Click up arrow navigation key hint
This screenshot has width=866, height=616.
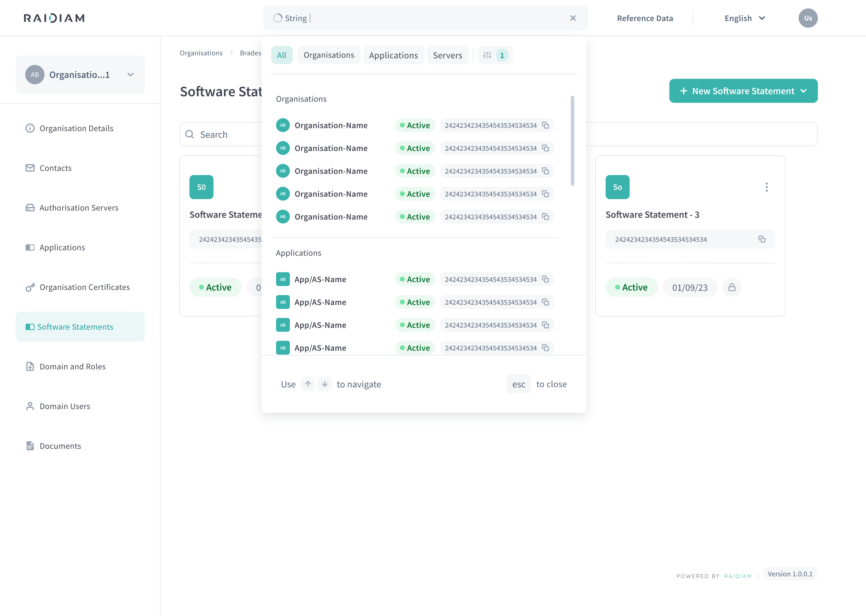tap(308, 384)
